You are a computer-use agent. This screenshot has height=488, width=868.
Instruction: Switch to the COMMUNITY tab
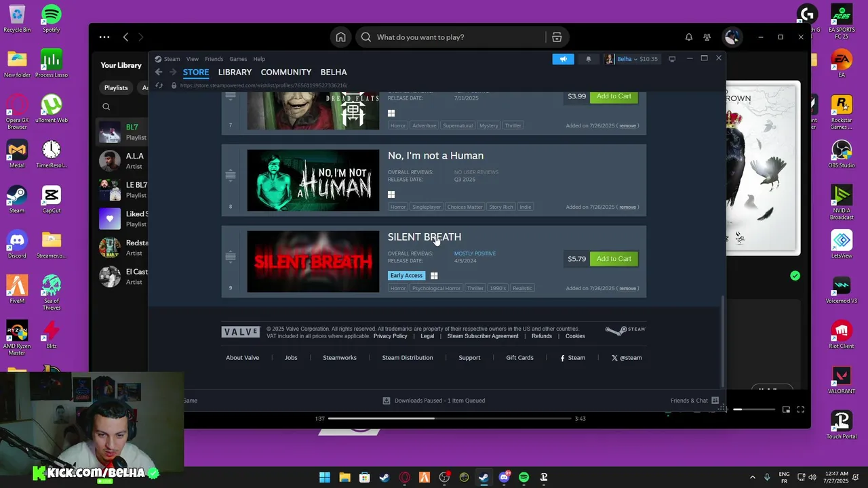point(286,72)
